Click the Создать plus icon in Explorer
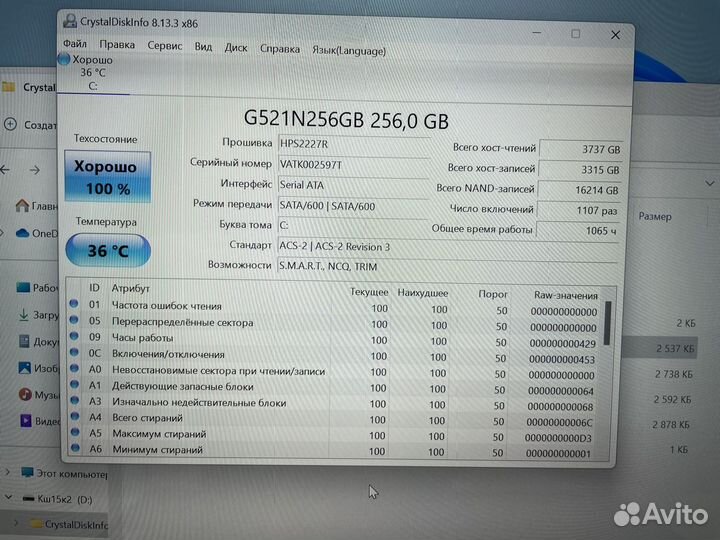The width and height of the screenshot is (720, 540). click(10, 124)
